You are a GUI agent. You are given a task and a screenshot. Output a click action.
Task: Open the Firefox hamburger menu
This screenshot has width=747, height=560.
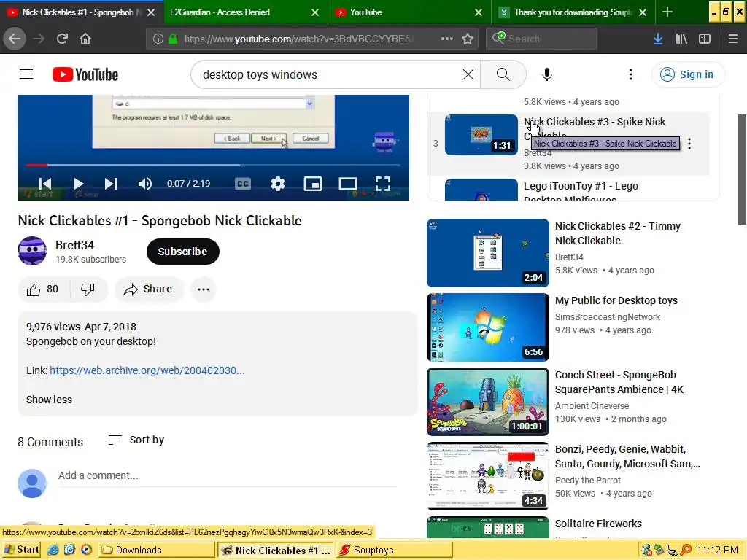732,39
